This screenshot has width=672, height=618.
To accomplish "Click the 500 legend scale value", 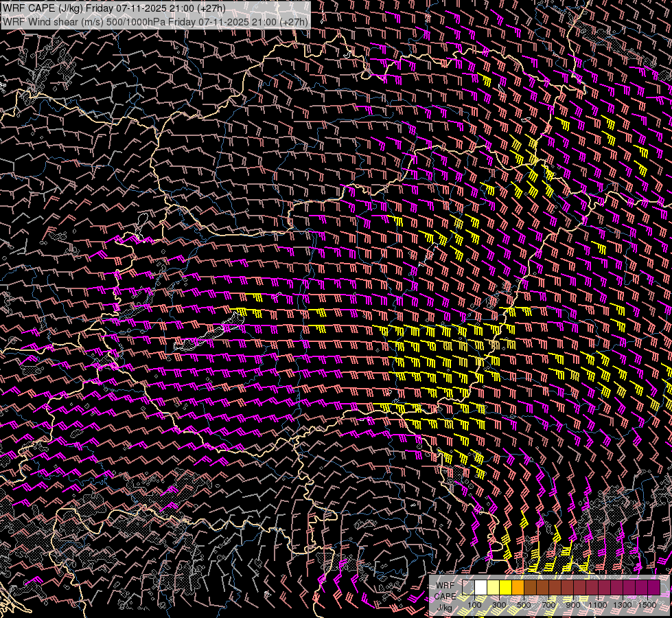I will pyautogui.click(x=524, y=605).
